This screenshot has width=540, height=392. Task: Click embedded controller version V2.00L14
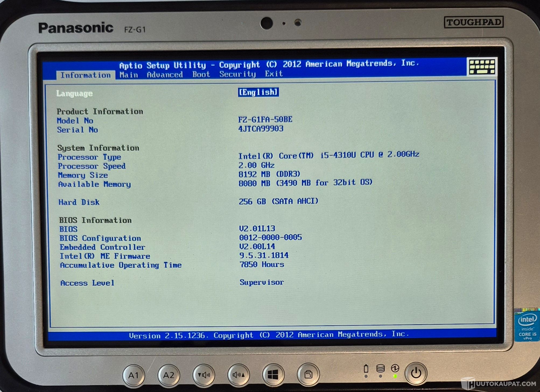[257, 246]
